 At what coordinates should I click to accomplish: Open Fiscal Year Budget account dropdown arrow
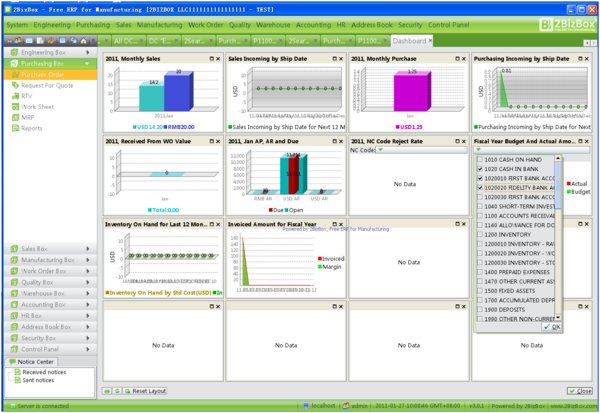tap(478, 150)
